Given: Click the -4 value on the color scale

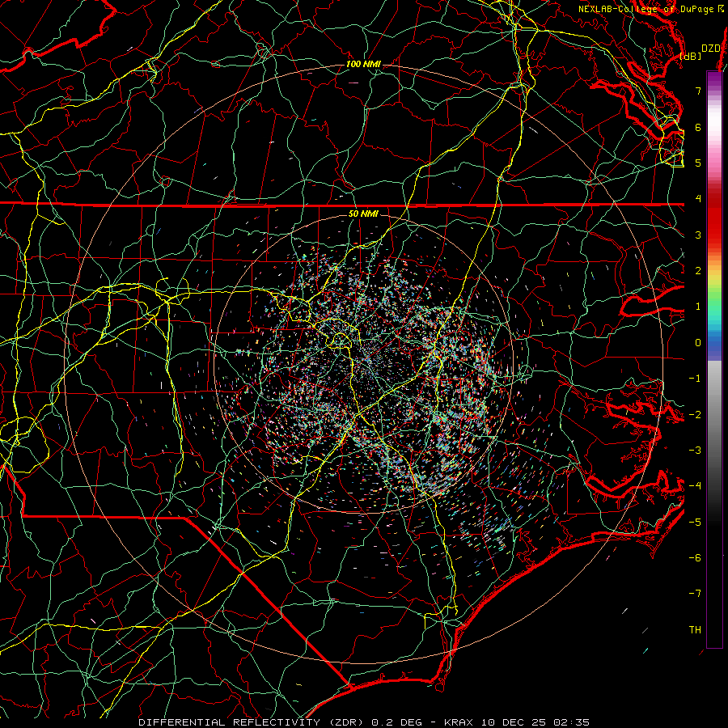Looking at the screenshot, I should point(695,486).
